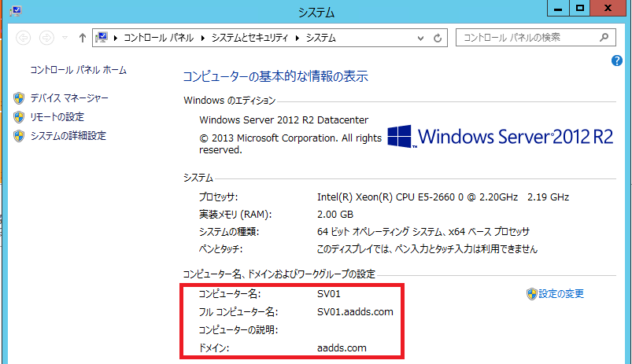Maximize the システム window
The width and height of the screenshot is (632, 364).
(580, 8)
